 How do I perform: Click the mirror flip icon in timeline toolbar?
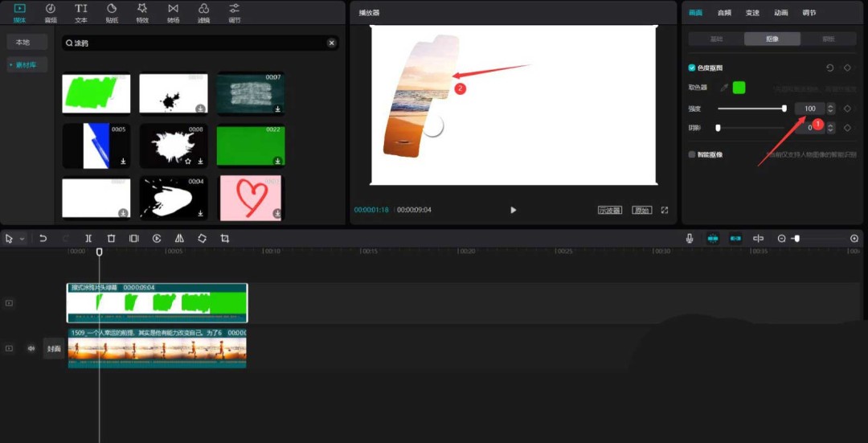[179, 239]
